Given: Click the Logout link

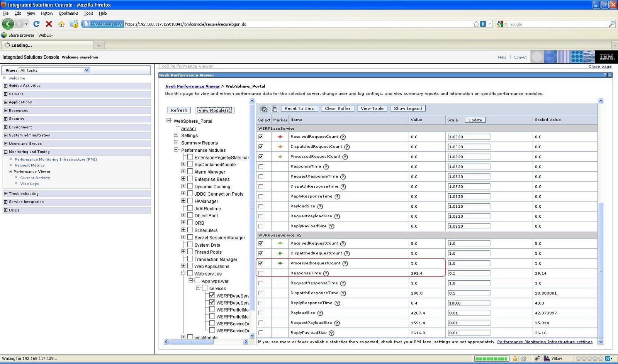Looking at the screenshot, I should [520, 57].
